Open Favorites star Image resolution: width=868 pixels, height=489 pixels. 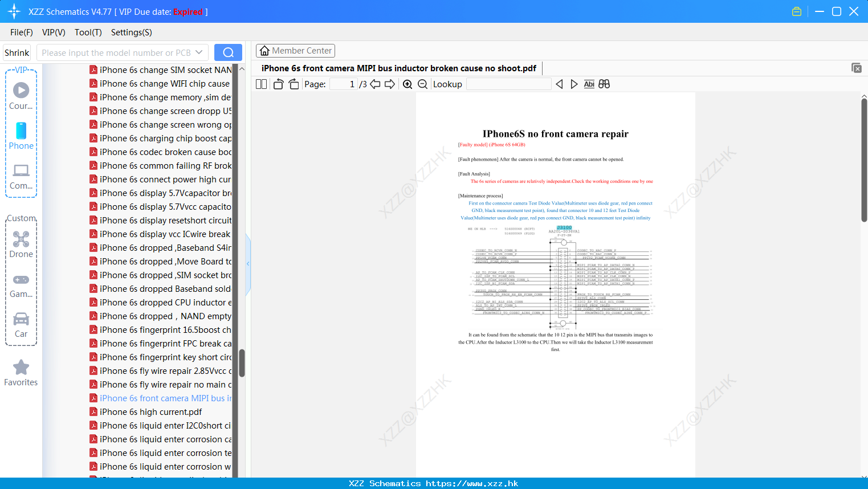(x=21, y=373)
